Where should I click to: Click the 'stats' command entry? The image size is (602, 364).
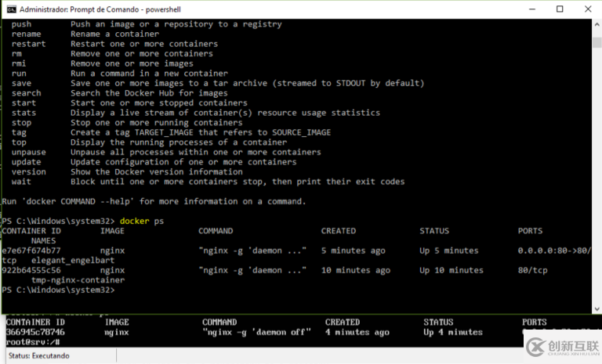(x=24, y=113)
